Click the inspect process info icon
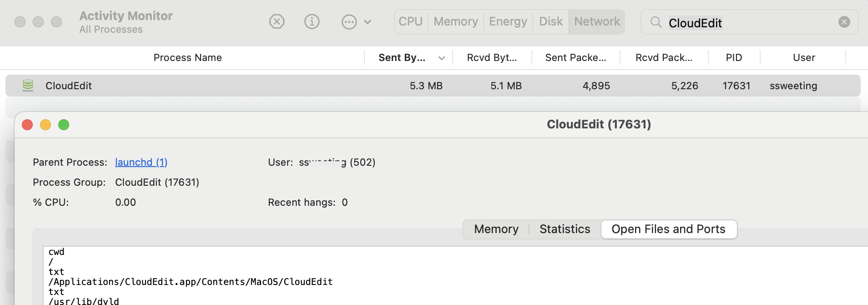 [x=312, y=21]
